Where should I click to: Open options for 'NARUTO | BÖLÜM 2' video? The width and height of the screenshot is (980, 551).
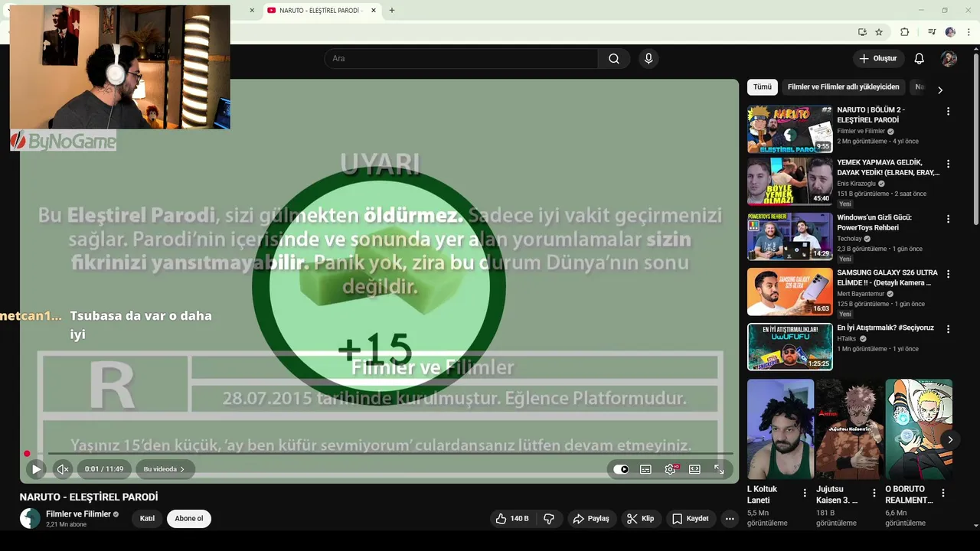point(948,111)
